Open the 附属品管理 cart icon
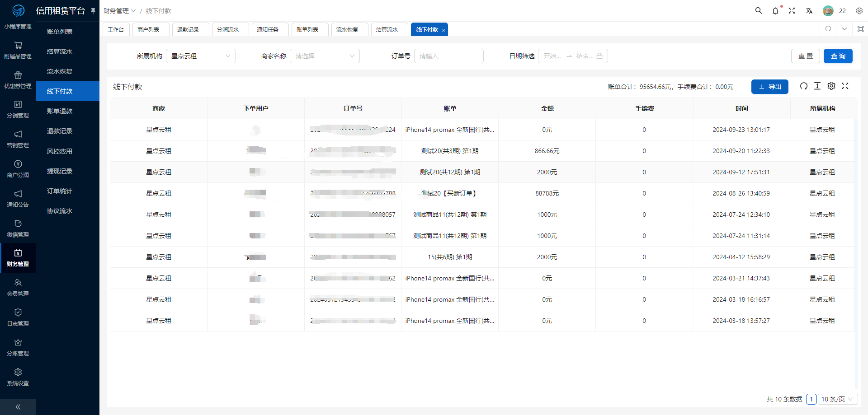The width and height of the screenshot is (868, 415). coord(18,45)
